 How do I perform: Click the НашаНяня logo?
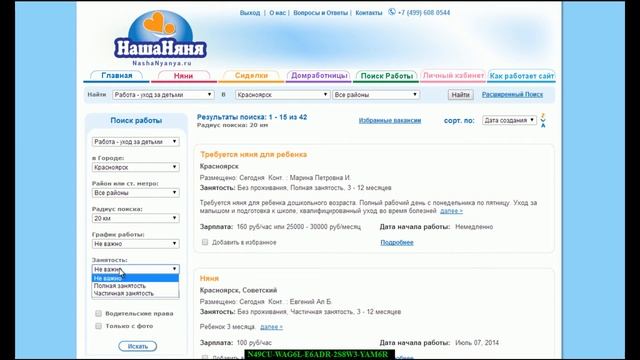pyautogui.click(x=160, y=38)
